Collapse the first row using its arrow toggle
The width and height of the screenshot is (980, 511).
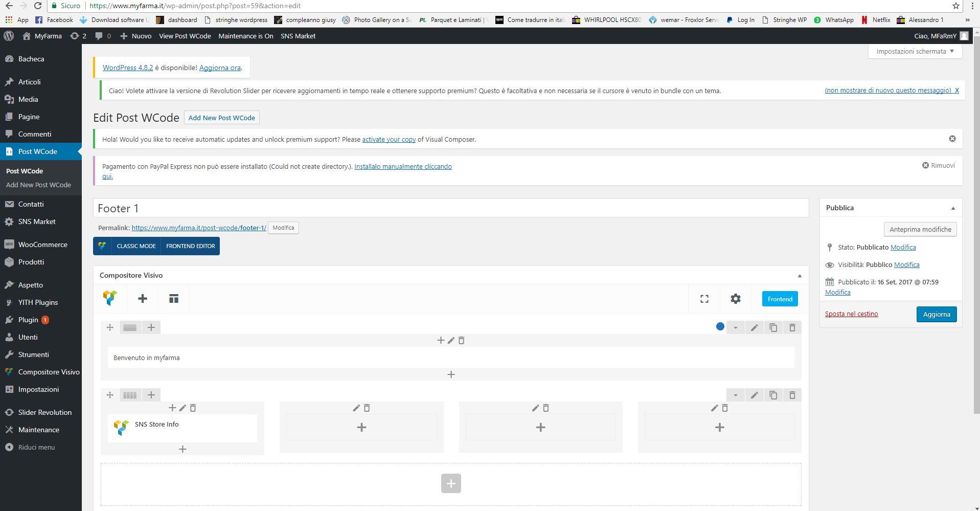click(x=735, y=327)
